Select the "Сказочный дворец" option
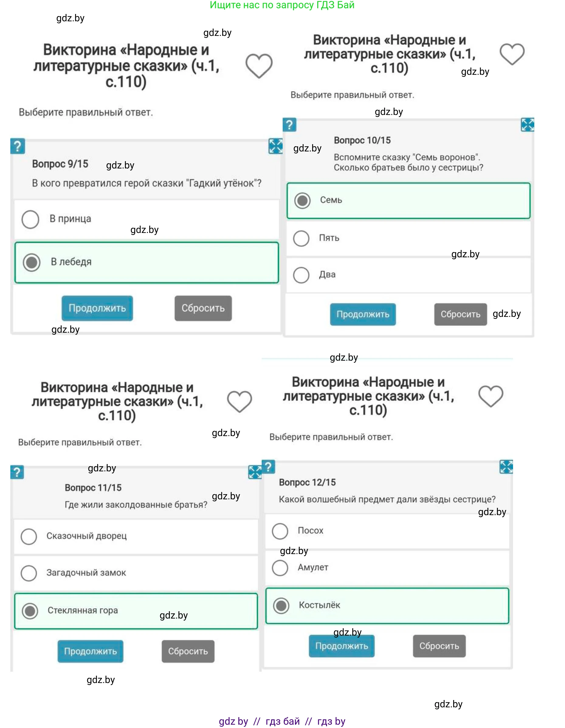 pos(29,536)
